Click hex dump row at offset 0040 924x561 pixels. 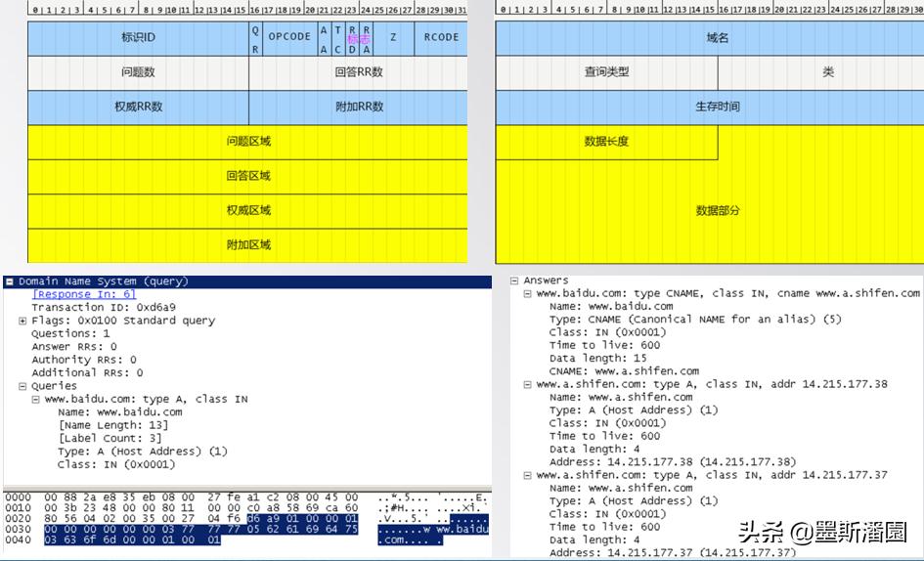247,539
